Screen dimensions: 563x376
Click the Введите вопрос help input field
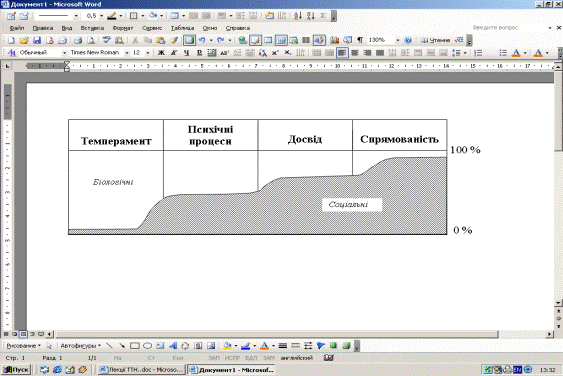click(x=509, y=28)
